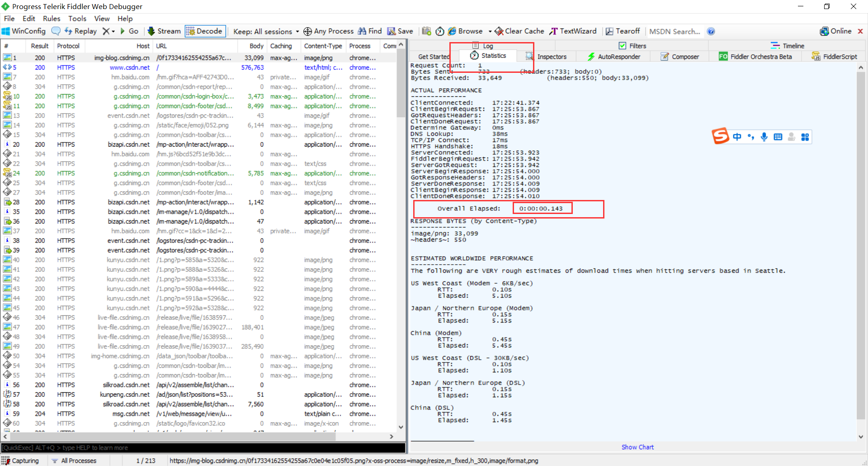Image resolution: width=868 pixels, height=466 pixels.
Task: Open the Remove sessions dropdown arrow
Action: [x=113, y=31]
